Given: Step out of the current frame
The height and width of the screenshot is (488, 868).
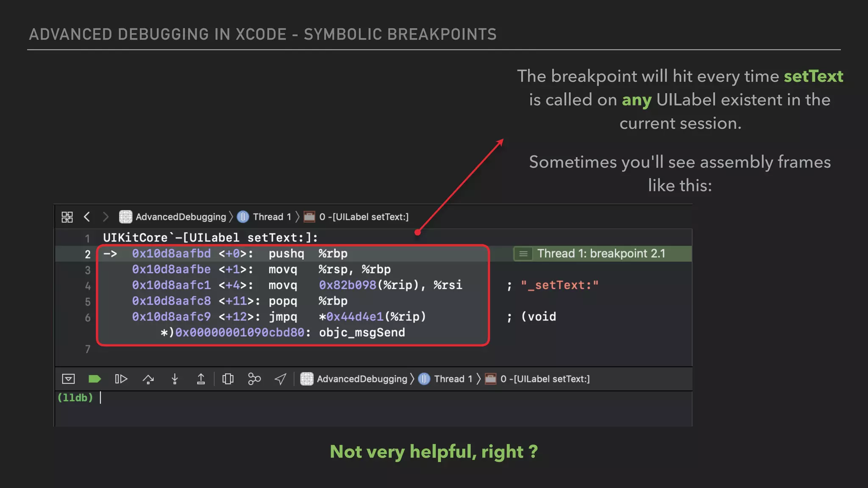Looking at the screenshot, I should click(201, 379).
